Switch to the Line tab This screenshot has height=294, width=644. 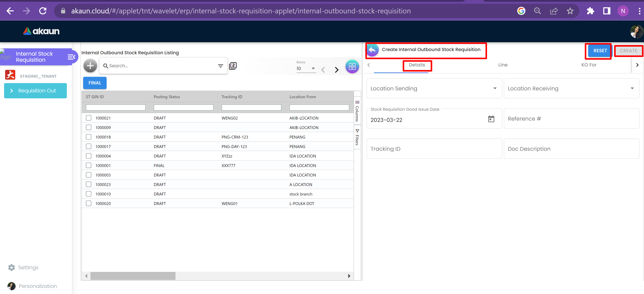[x=502, y=65]
